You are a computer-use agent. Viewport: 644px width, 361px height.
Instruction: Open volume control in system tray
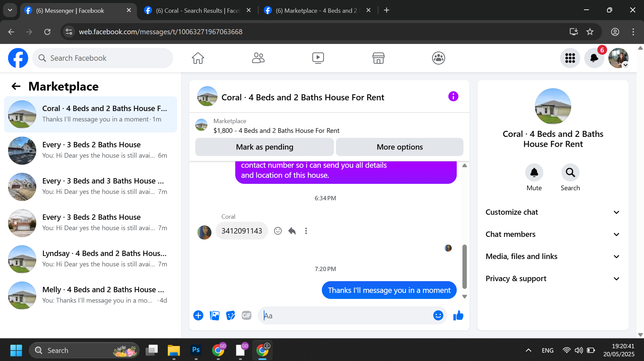(x=579, y=350)
